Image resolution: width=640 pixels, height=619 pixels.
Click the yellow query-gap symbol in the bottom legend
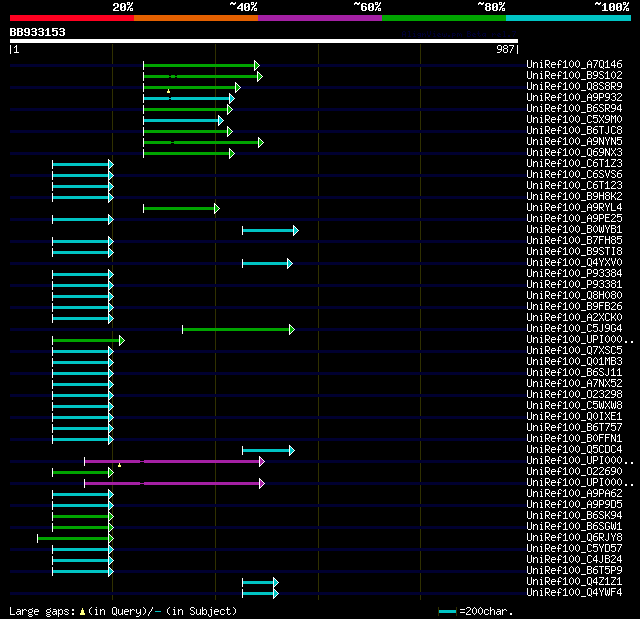click(x=82, y=612)
